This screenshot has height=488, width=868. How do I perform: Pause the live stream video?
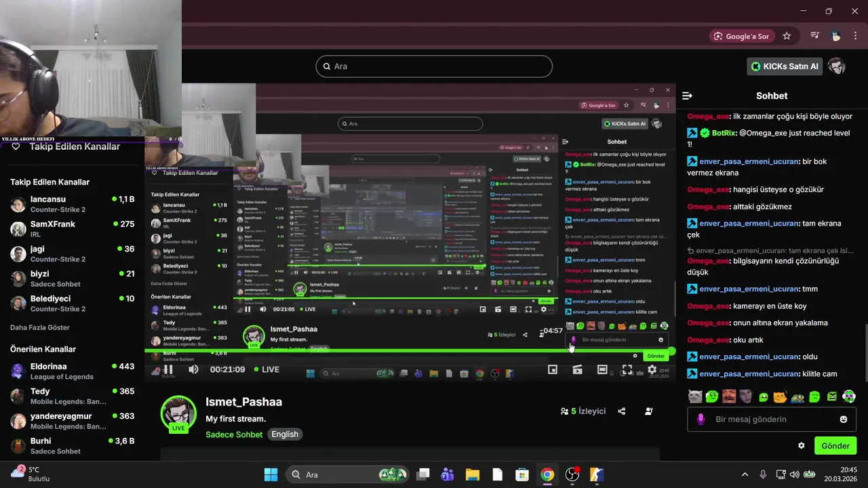pyautogui.click(x=168, y=369)
